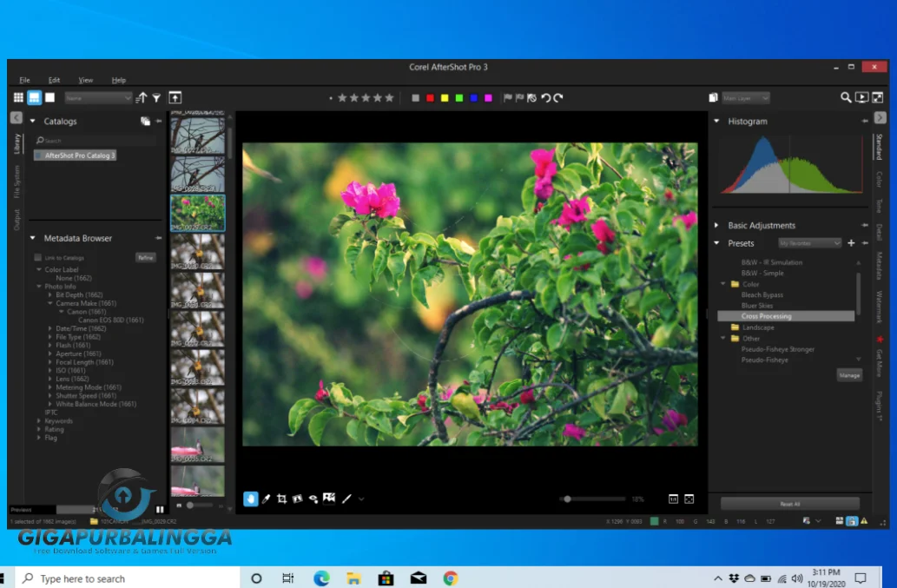Open the filter funnel tool
The height and width of the screenshot is (588, 897).
pyautogui.click(x=156, y=98)
